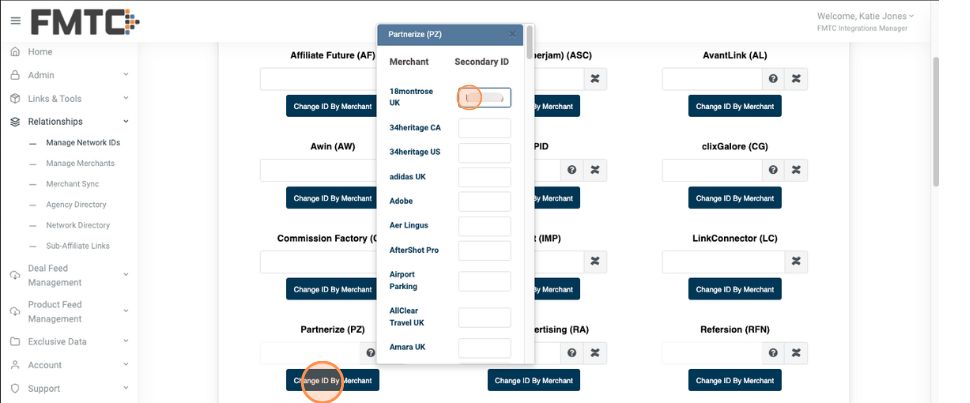
Task: Click the help icon for Refersion (RFN)
Action: click(x=773, y=353)
